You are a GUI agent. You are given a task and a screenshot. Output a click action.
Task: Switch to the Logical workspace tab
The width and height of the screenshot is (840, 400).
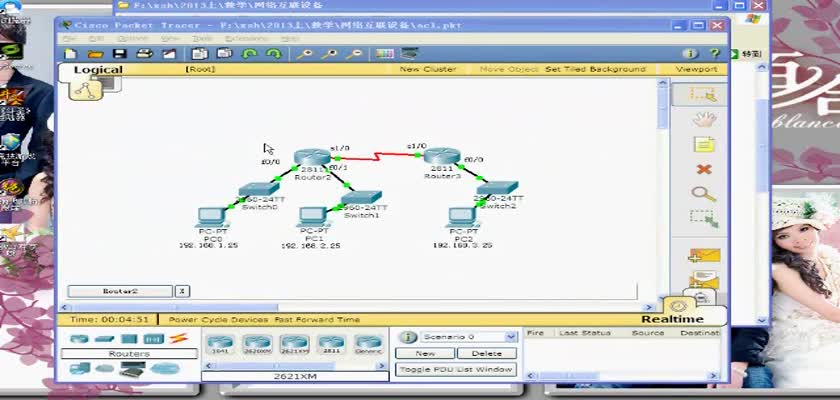point(98,70)
